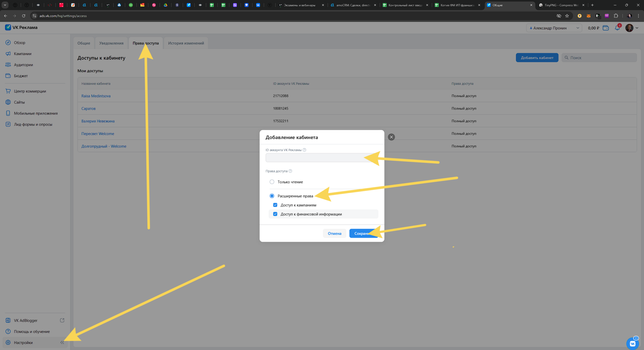Open the Raisa Medintsova cabinet link
The height and width of the screenshot is (350, 644).
[x=96, y=96]
